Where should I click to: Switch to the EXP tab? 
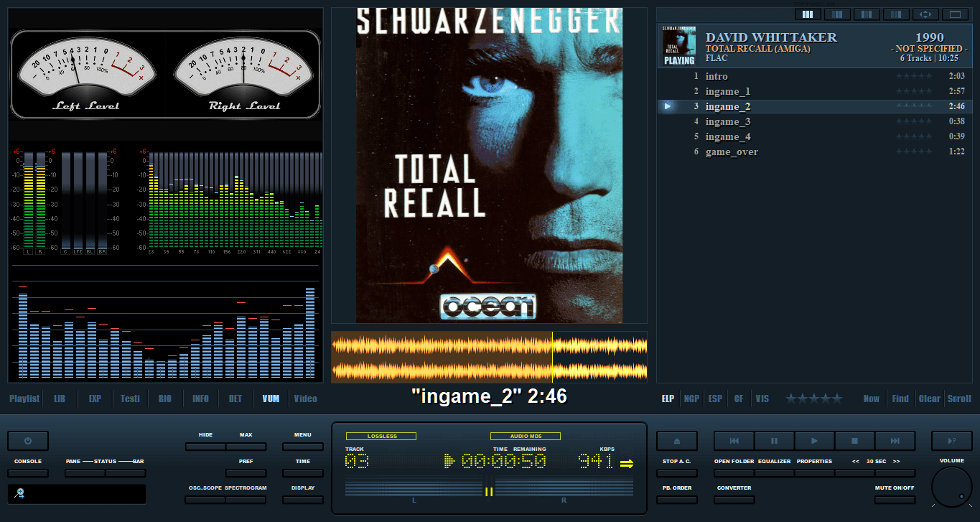tap(95, 399)
